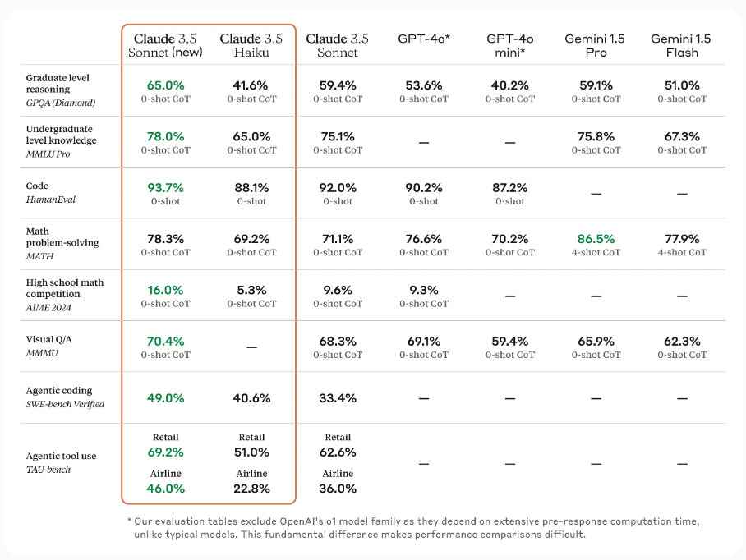The image size is (746, 560).
Task: Click the GPQA (Diamond) row label
Action: point(61,103)
